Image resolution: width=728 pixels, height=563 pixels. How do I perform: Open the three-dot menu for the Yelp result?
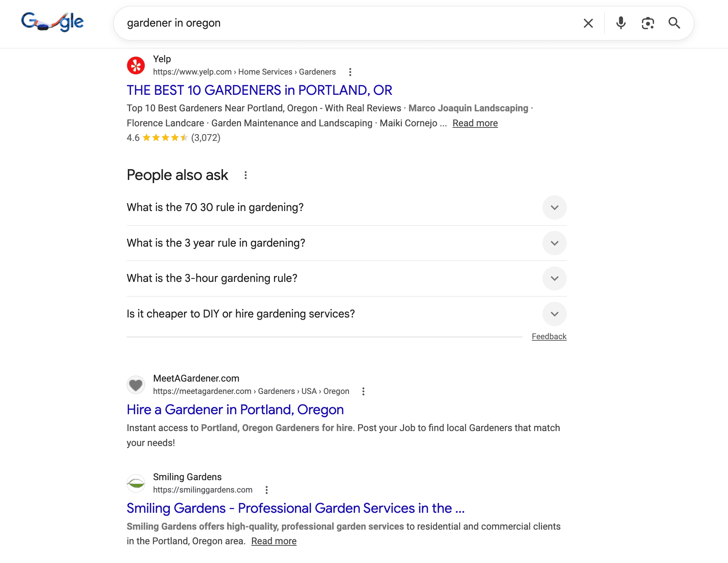(x=350, y=72)
